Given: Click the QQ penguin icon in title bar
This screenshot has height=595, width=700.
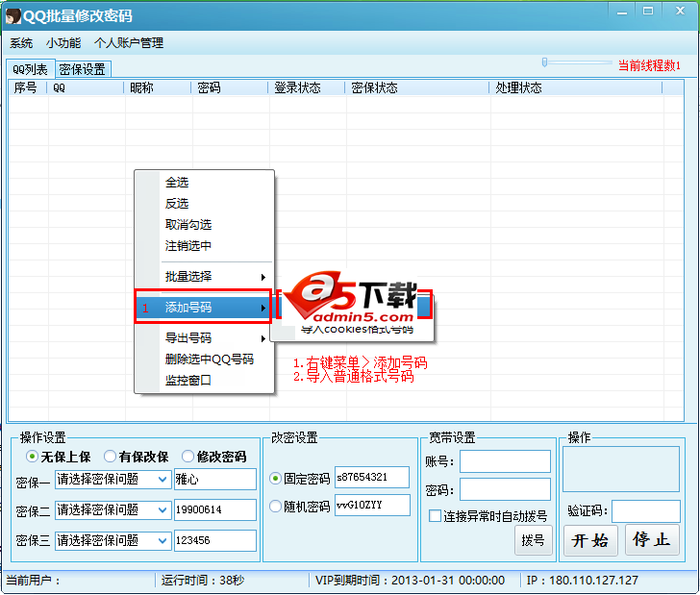Looking at the screenshot, I should pos(13,15).
